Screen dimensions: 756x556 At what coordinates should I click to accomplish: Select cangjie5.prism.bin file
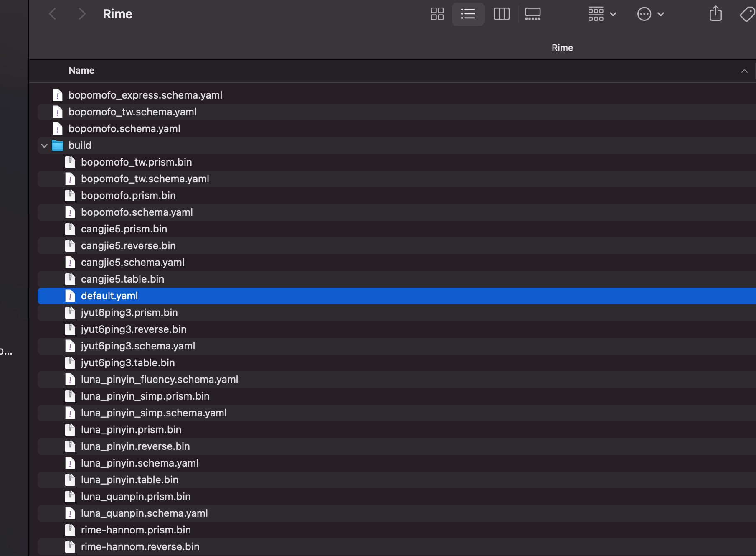coord(124,229)
